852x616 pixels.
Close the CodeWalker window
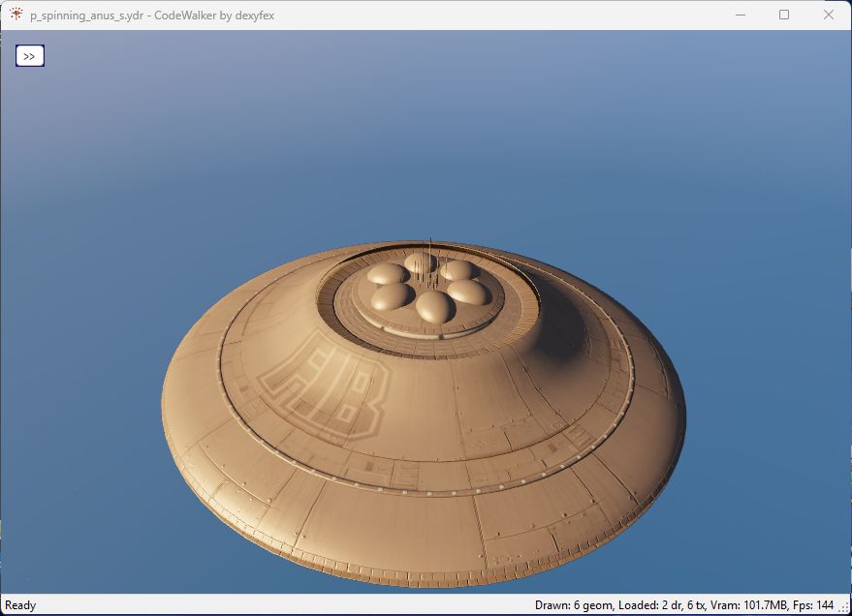click(828, 15)
